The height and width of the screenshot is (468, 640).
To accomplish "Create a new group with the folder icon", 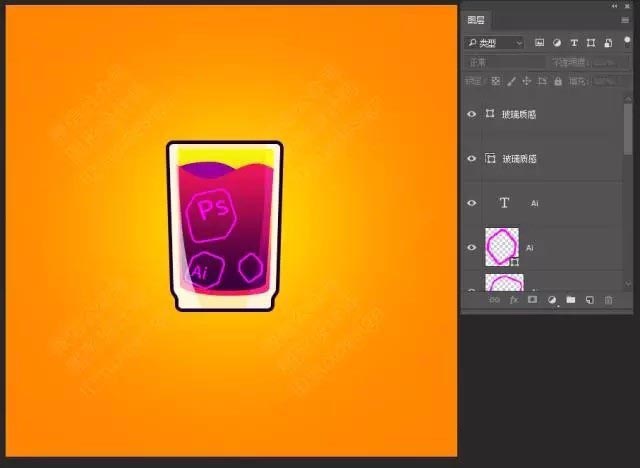I will (x=571, y=300).
